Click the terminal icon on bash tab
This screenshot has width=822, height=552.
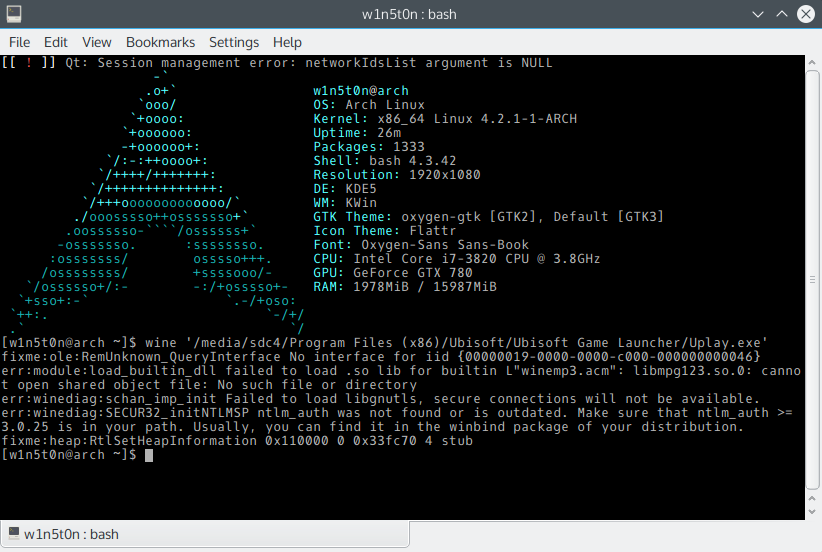pos(14,534)
